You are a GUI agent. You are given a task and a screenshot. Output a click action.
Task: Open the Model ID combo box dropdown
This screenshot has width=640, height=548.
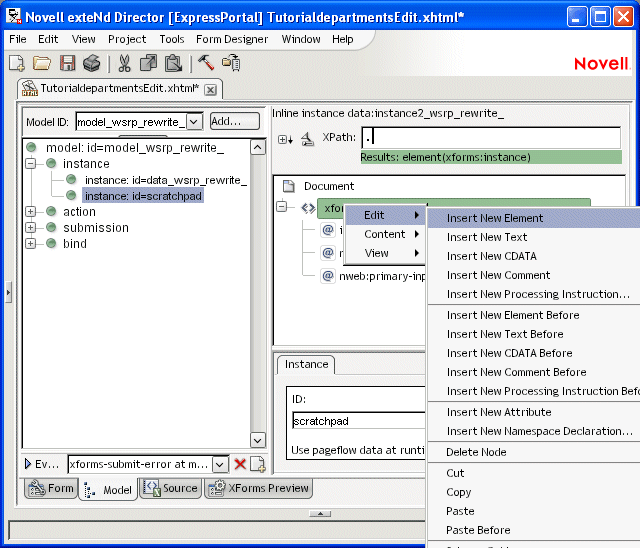coord(194,122)
